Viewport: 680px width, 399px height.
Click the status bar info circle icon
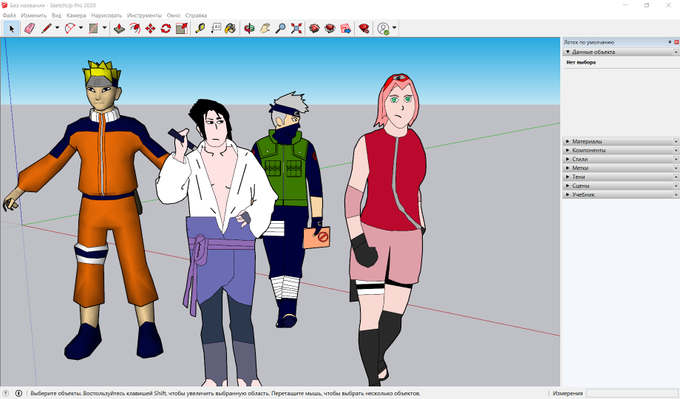[19, 393]
